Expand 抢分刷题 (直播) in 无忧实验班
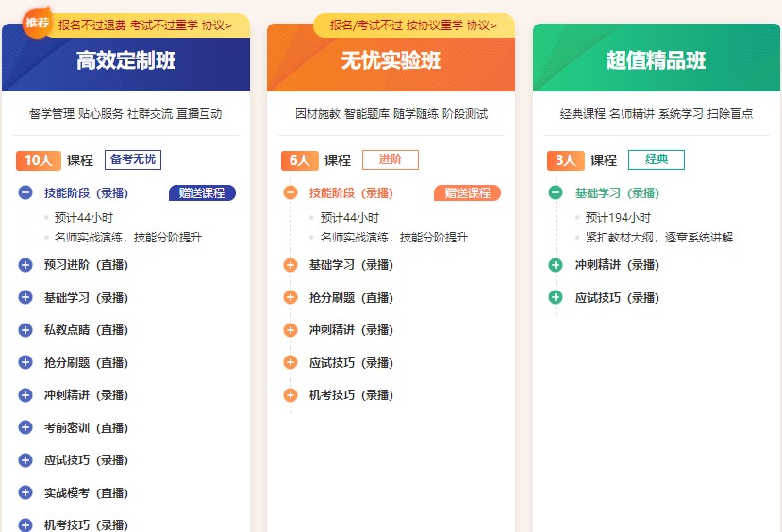 (291, 297)
